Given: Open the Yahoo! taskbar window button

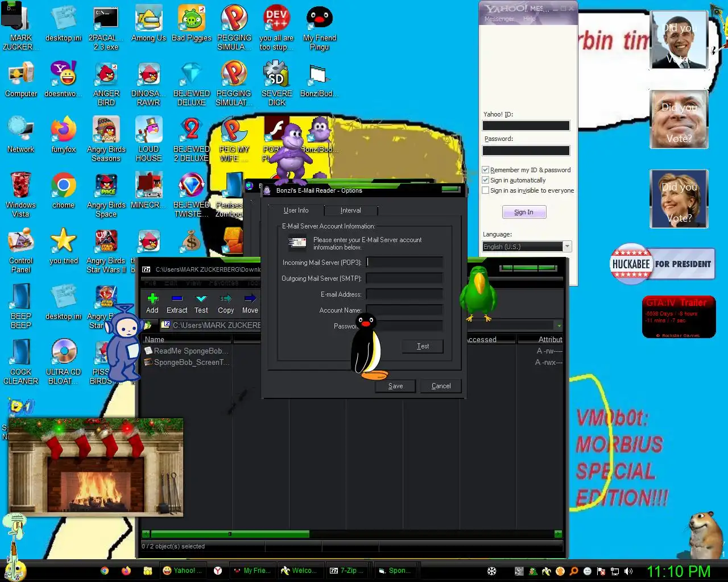Looking at the screenshot, I should click(182, 571).
